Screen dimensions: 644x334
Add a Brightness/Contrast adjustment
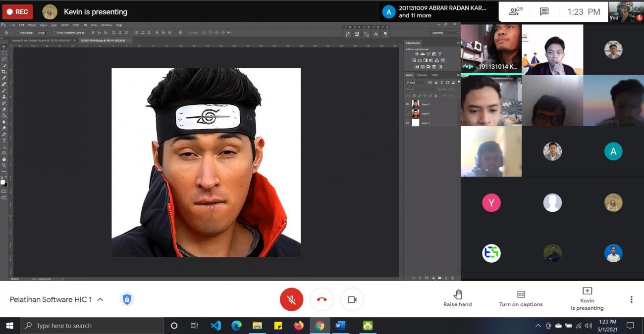point(417,54)
